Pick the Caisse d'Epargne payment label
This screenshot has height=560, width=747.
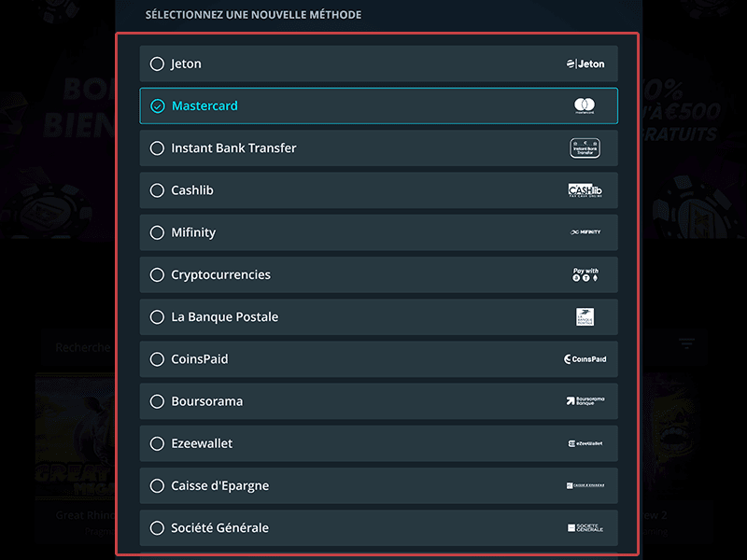point(220,485)
